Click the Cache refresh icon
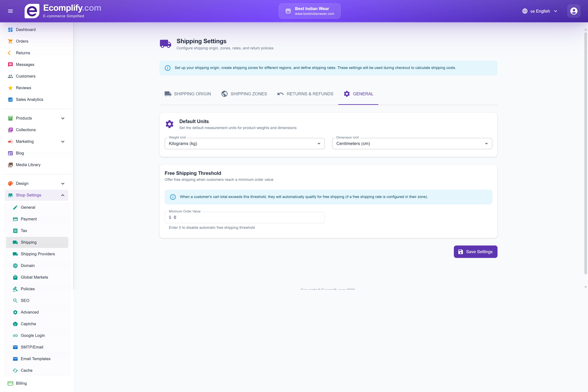This screenshot has width=588, height=392. (15, 370)
